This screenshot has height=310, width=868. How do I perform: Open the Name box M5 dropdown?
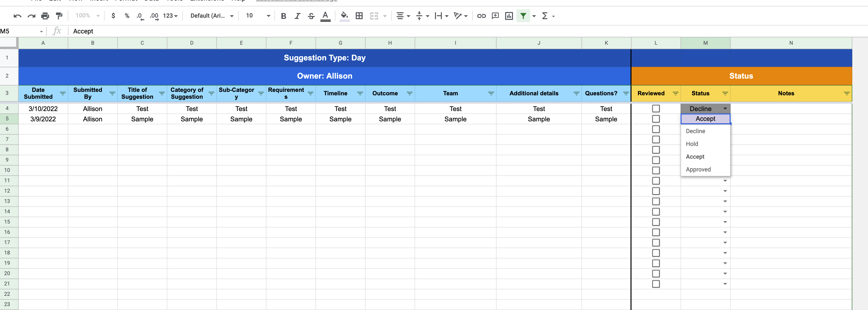(41, 31)
